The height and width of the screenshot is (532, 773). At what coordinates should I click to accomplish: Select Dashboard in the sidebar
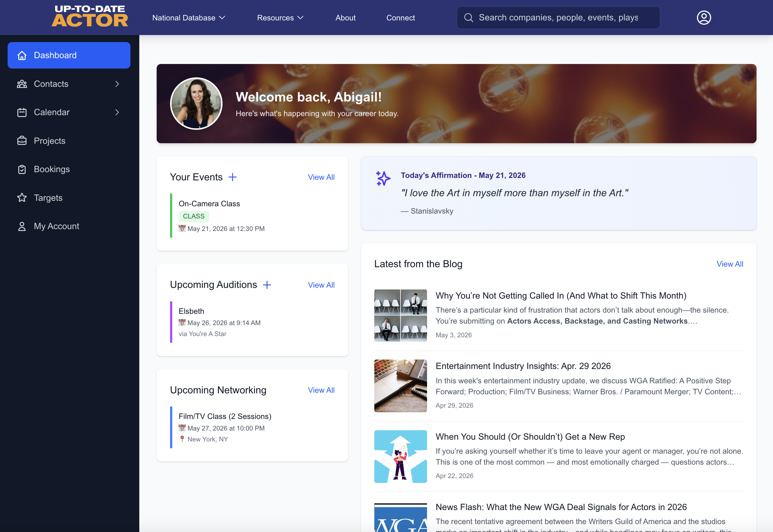69,55
